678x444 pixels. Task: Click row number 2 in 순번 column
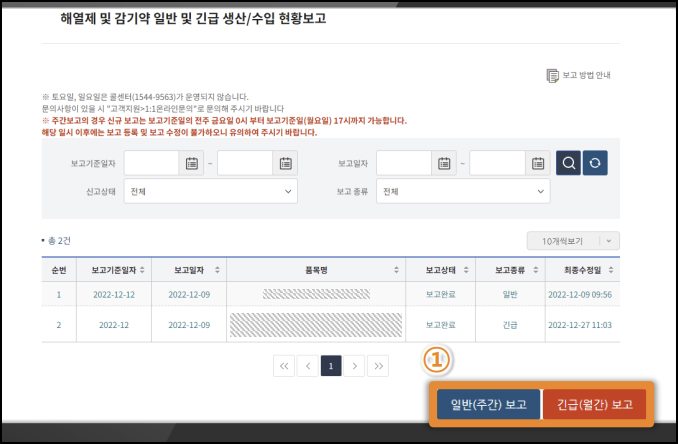59,325
